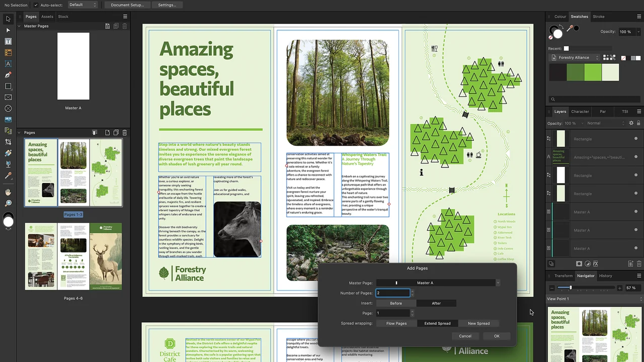Select the Rectangle shape tool
This screenshot has height=362, width=644.
8,86
